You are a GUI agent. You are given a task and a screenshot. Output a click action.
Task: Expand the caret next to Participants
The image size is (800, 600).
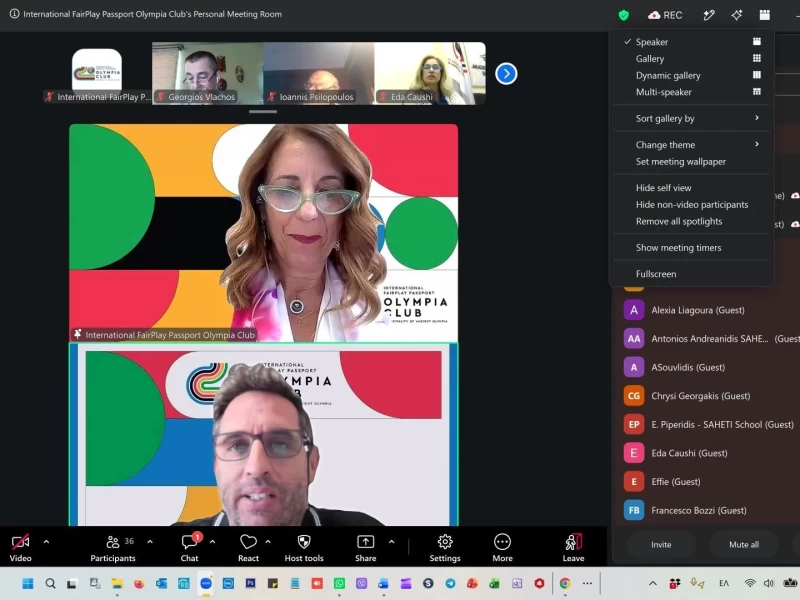pyautogui.click(x=150, y=542)
